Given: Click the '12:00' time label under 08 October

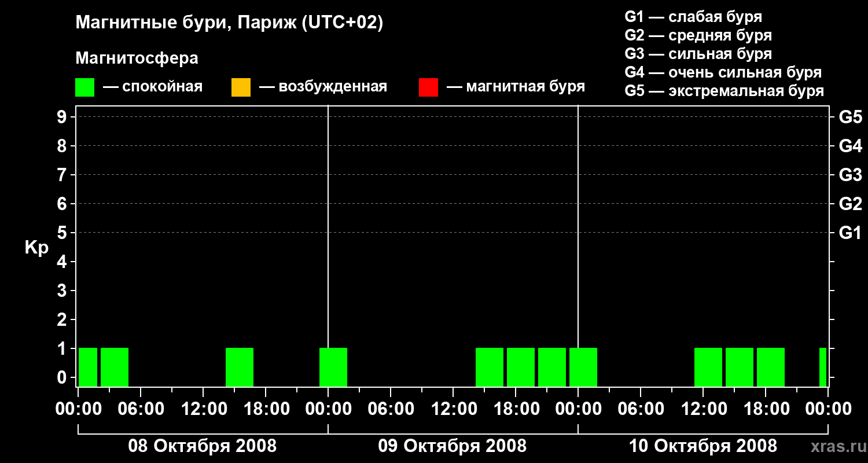Looking at the screenshot, I should pos(203,409).
